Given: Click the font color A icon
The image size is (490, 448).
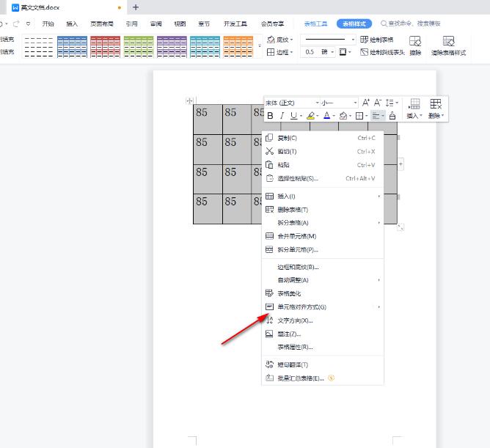Looking at the screenshot, I should (327, 116).
